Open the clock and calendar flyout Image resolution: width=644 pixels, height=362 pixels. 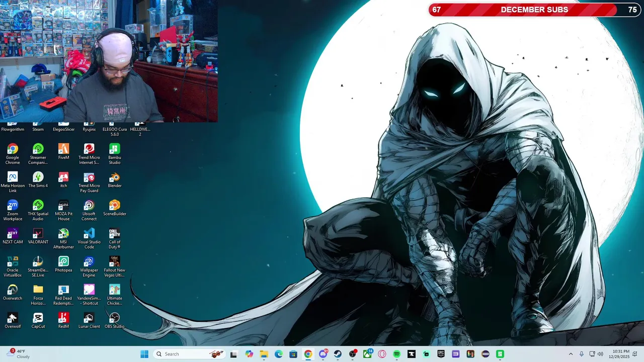tap(620, 354)
